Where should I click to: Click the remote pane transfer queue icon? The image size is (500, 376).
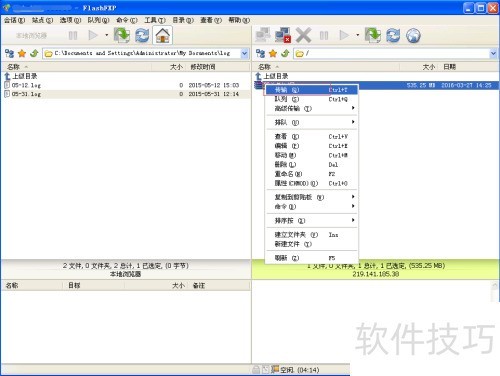(x=373, y=35)
